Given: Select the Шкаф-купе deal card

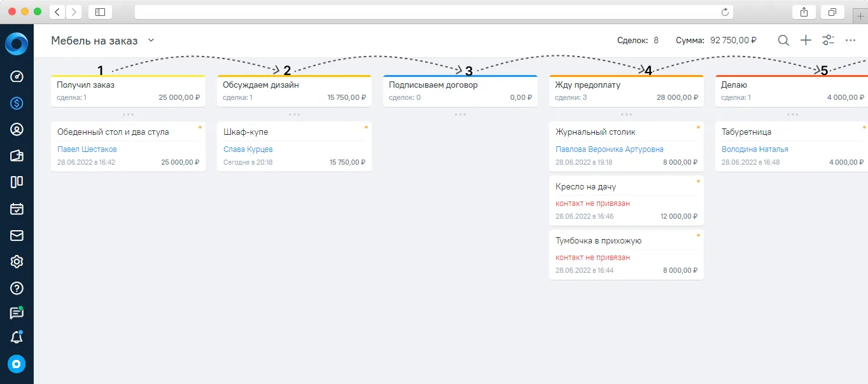Looking at the screenshot, I should (x=294, y=147).
